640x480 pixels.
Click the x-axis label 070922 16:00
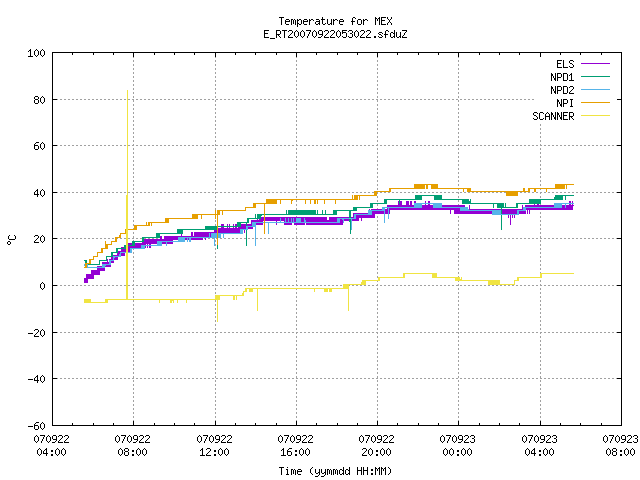tap(295, 446)
